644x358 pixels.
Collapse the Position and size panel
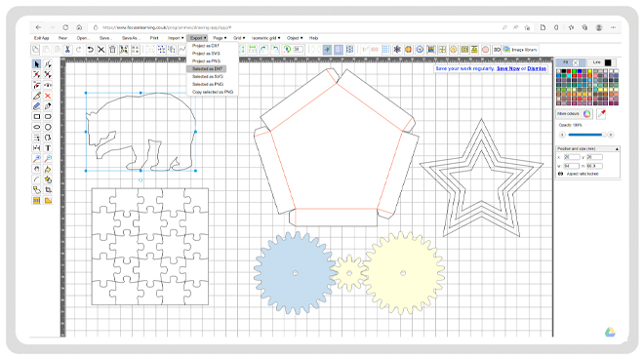click(617, 148)
